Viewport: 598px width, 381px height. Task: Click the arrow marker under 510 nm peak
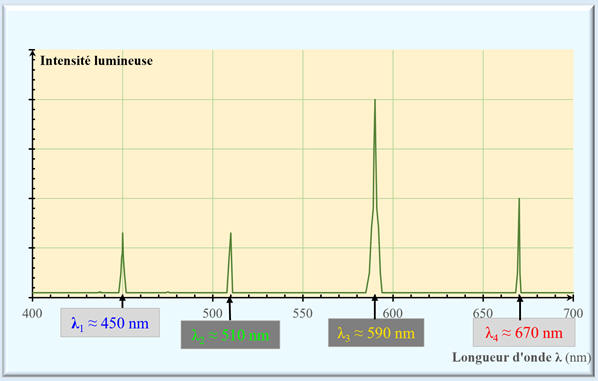tap(230, 309)
